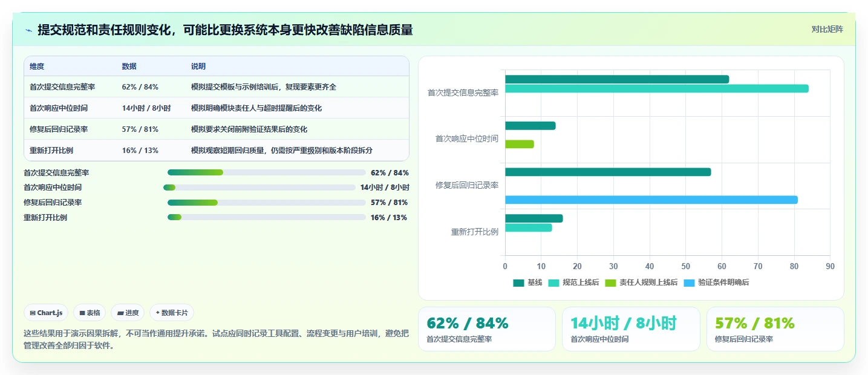Click chart axis label 重新打开比例
The width and height of the screenshot is (868, 375).
[x=475, y=232]
